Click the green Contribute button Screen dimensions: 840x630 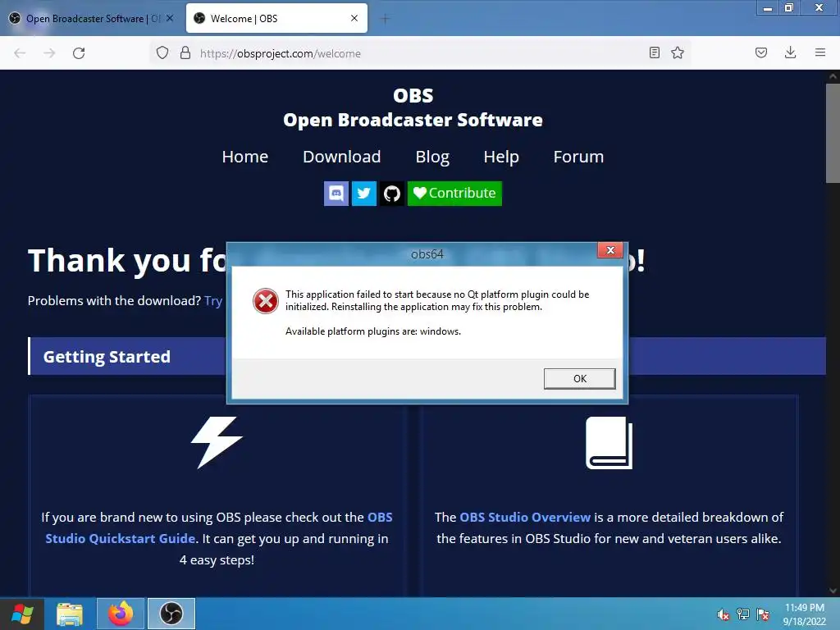coord(454,194)
